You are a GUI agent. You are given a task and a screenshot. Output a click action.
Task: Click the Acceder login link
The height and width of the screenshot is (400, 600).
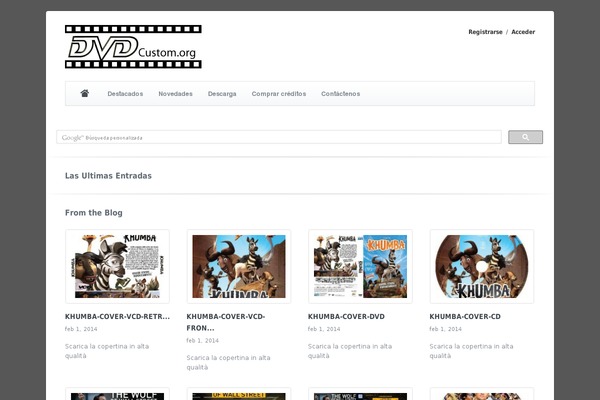[523, 32]
